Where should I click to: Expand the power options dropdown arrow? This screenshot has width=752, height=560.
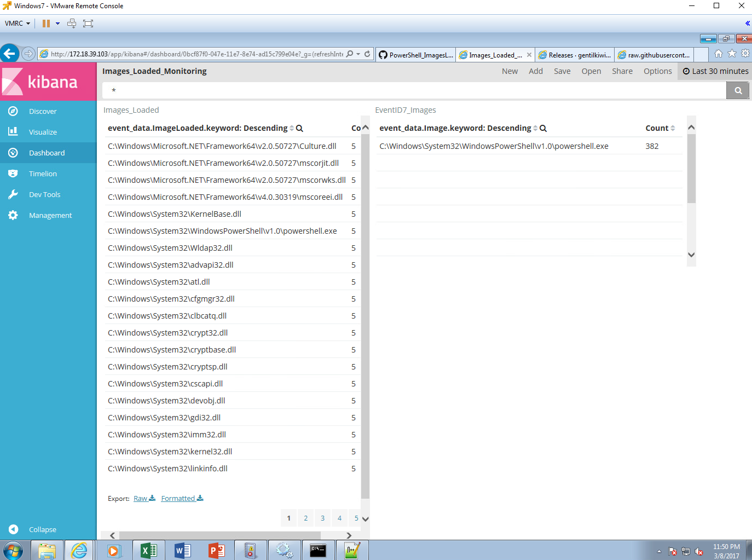tap(57, 24)
